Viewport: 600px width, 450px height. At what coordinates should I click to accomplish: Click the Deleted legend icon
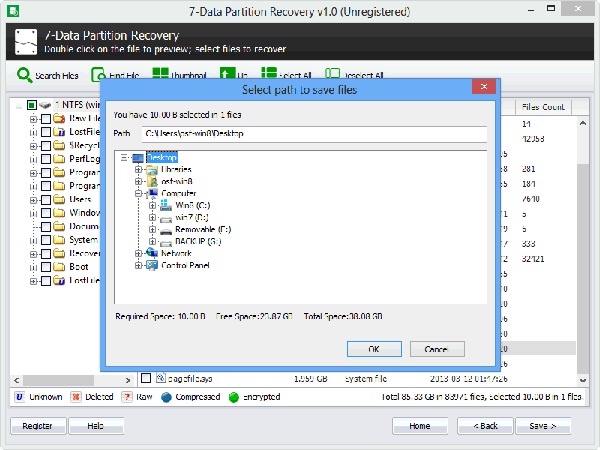[76, 397]
